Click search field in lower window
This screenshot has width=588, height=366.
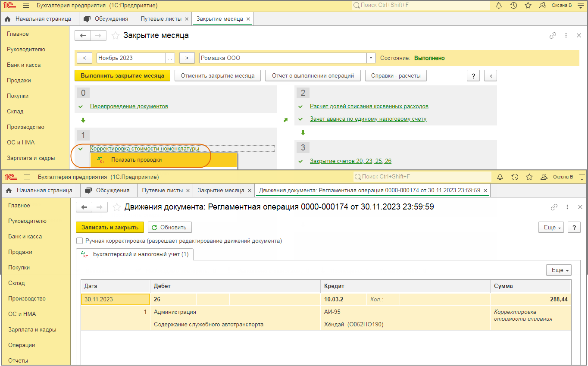coord(422,177)
